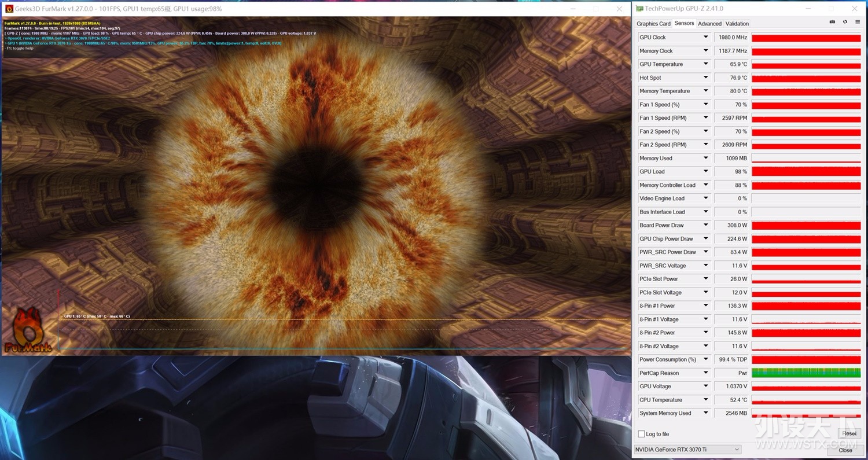
Task: Click the System Memory Used value 2546 MB
Action: pos(731,413)
